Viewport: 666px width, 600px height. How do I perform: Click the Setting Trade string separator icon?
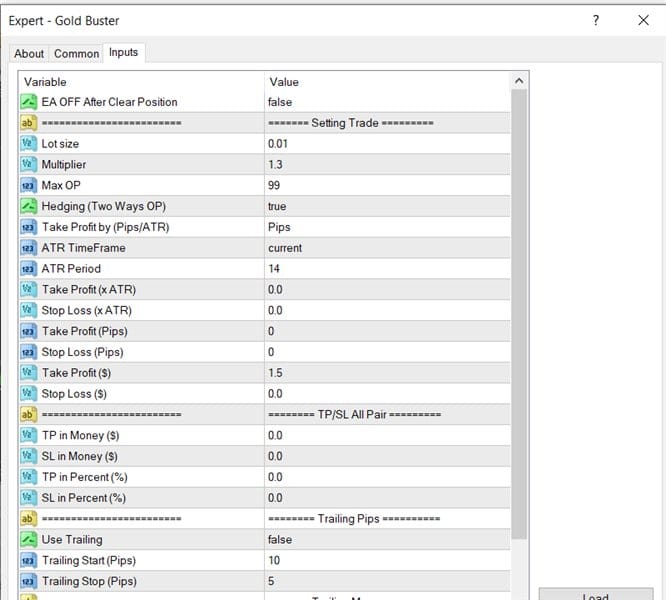(28, 123)
